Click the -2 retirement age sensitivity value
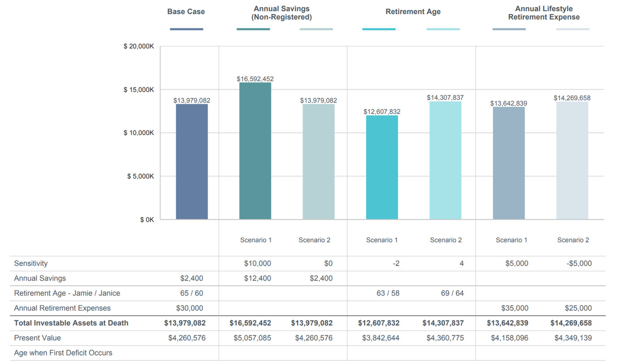 point(395,264)
